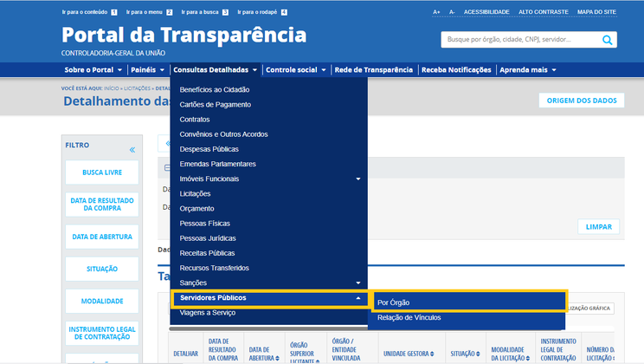
Task: Open Data de Resultado da Compra filter
Action: tap(102, 205)
